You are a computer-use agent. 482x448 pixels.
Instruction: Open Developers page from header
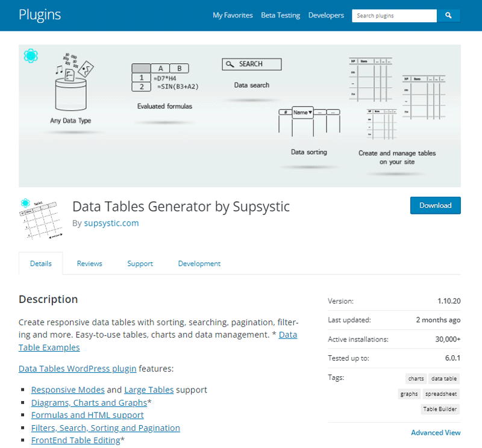point(326,16)
